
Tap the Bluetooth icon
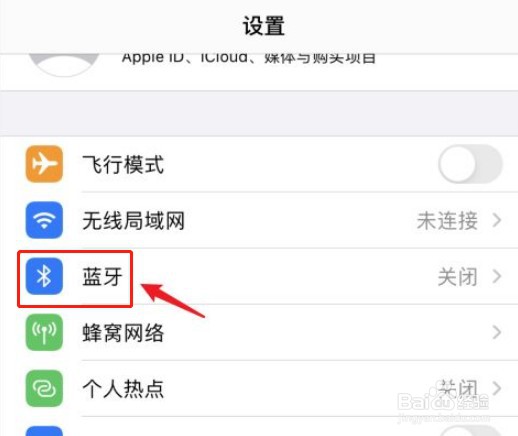[44, 276]
